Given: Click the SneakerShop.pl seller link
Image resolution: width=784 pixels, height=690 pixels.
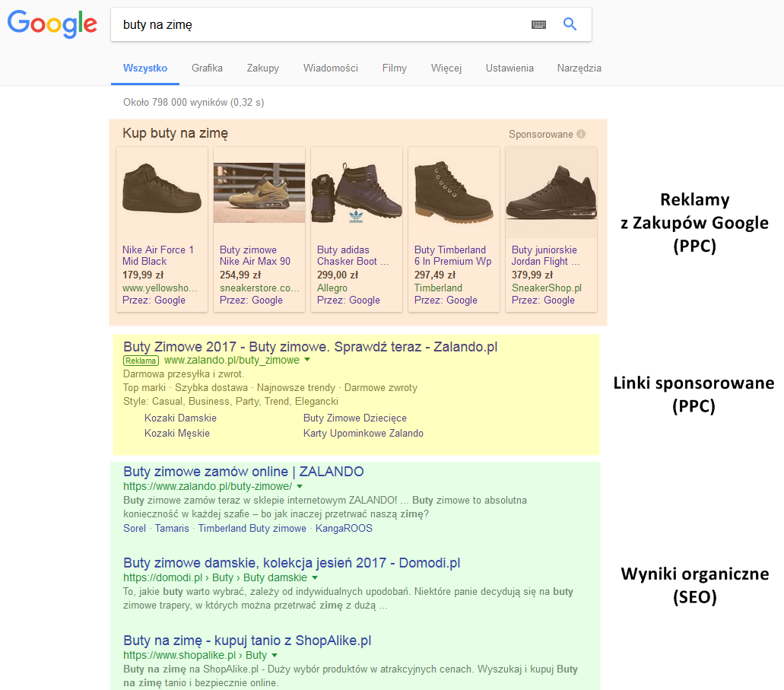Looking at the screenshot, I should click(x=547, y=288).
